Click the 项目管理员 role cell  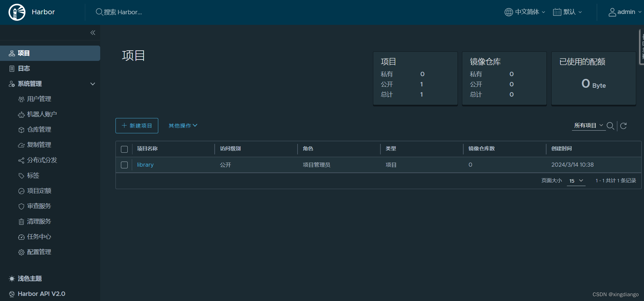pyautogui.click(x=317, y=165)
